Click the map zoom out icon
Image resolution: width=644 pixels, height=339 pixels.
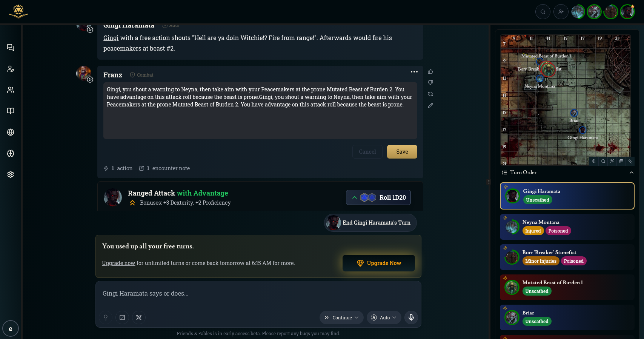click(x=603, y=161)
